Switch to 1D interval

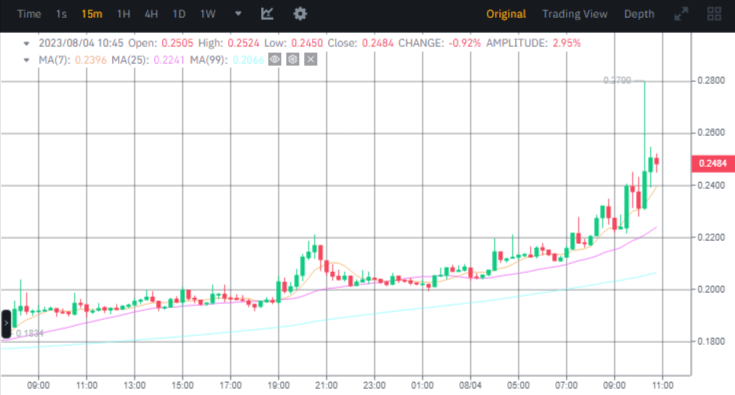pyautogui.click(x=179, y=14)
